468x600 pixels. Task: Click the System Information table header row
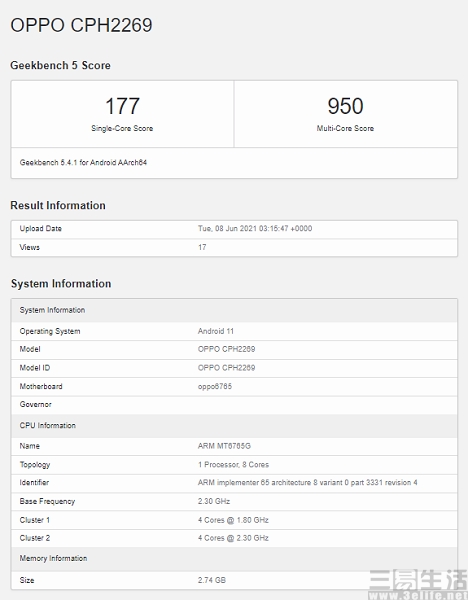coord(234,310)
